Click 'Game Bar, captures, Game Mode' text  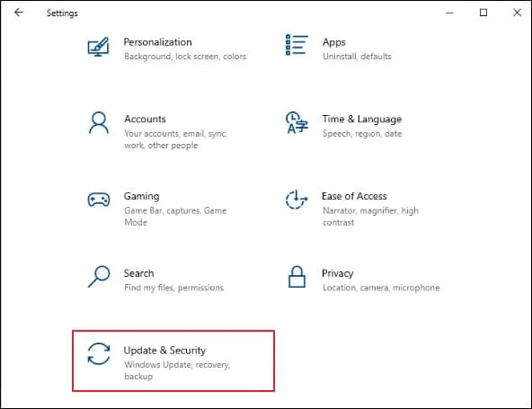point(175,217)
